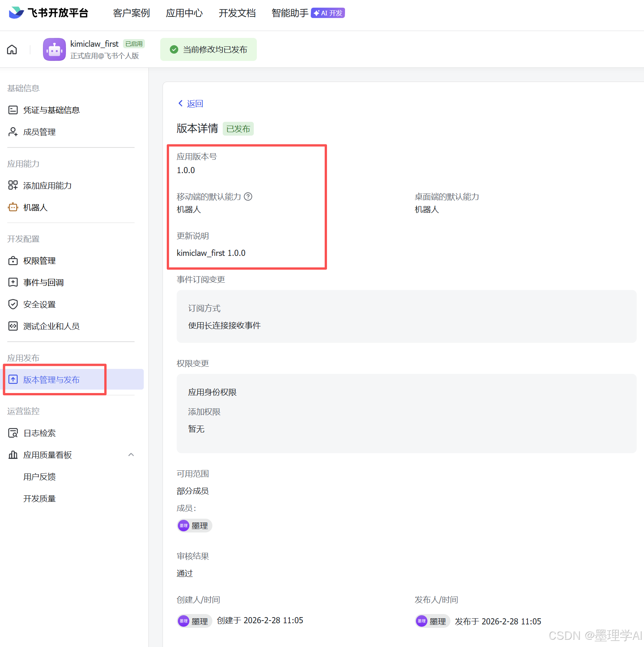Click the 墨理 avatar under 成员
The width and height of the screenshot is (644, 647).
pos(184,526)
